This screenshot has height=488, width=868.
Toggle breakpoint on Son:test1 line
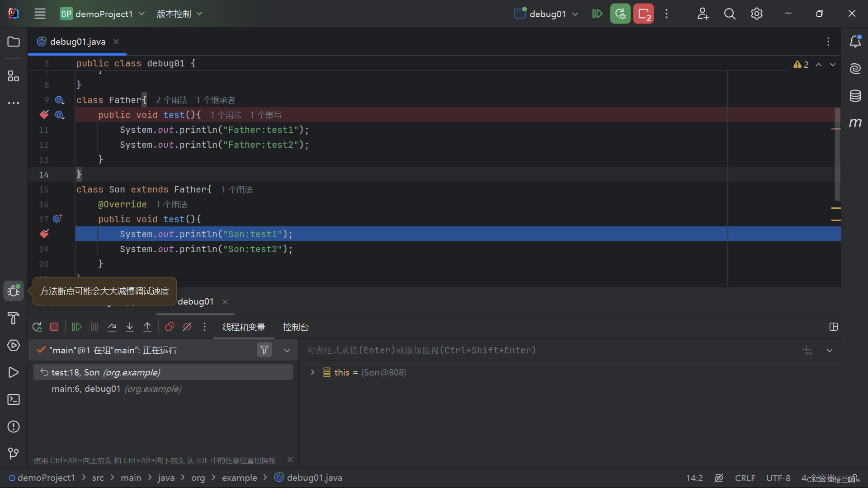[44, 234]
